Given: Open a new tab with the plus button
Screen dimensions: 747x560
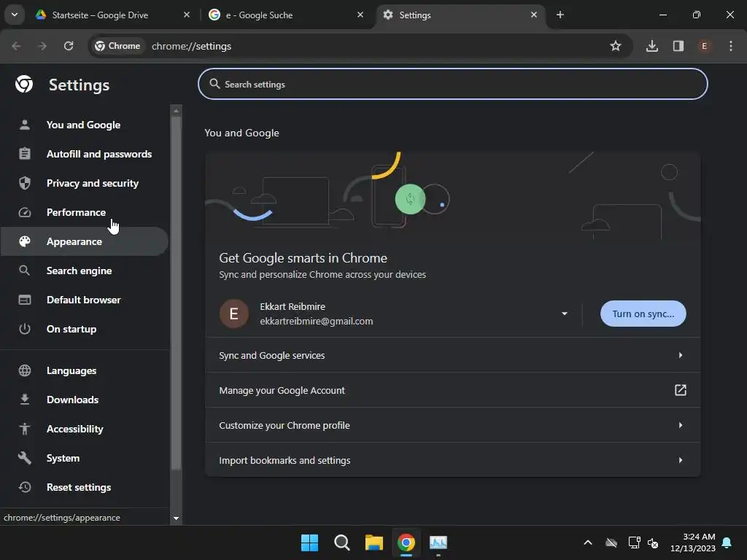Looking at the screenshot, I should (560, 15).
